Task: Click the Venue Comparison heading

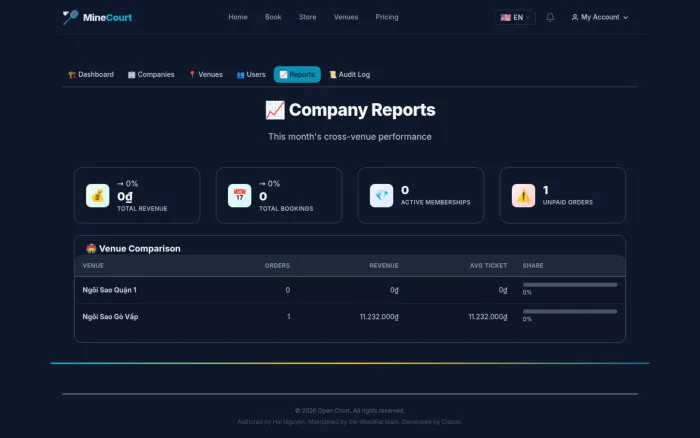Action: coord(140,249)
